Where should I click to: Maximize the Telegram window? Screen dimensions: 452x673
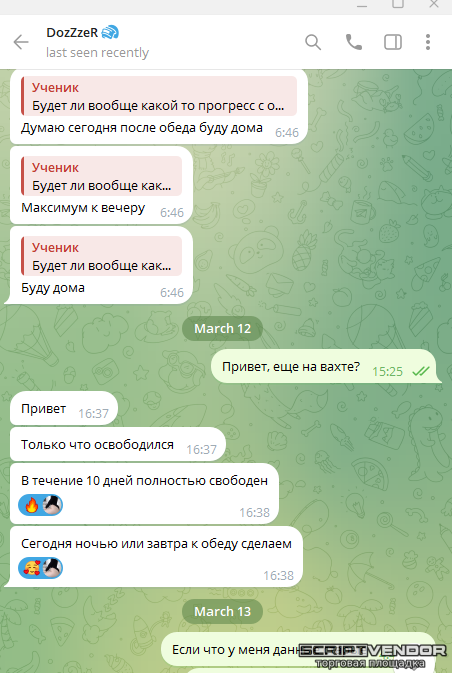(398, 4)
